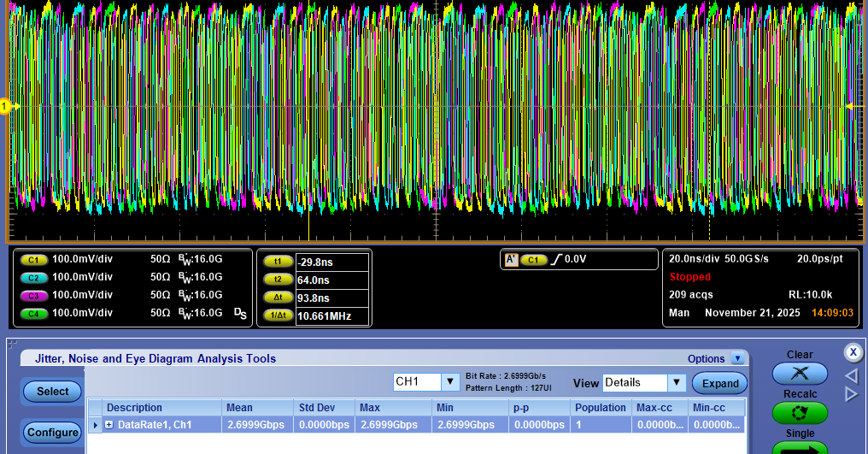Click the trigger level marker on right edge
868x454 pixels.
851,106
